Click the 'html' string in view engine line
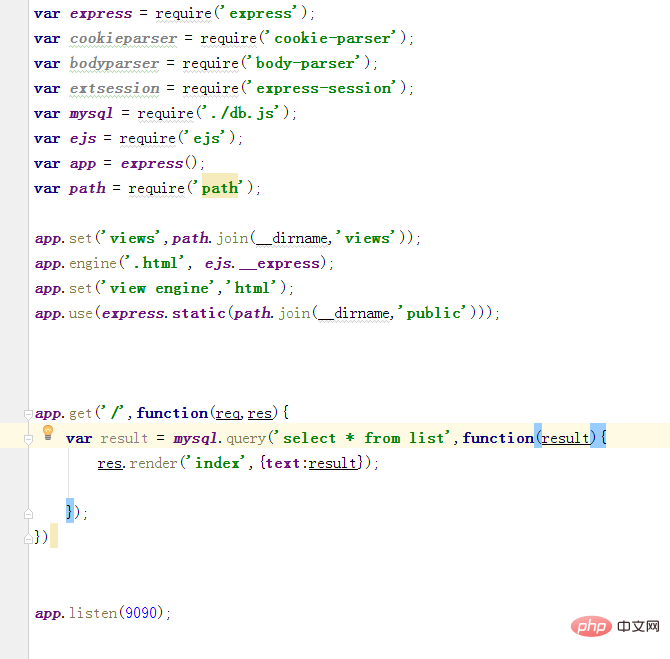This screenshot has height=659, width=670. click(253, 288)
